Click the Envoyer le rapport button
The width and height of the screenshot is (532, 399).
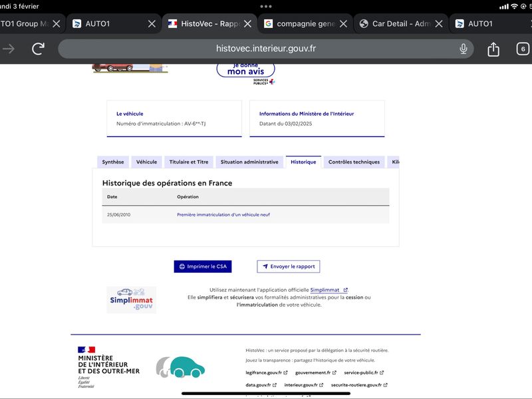pyautogui.click(x=289, y=267)
